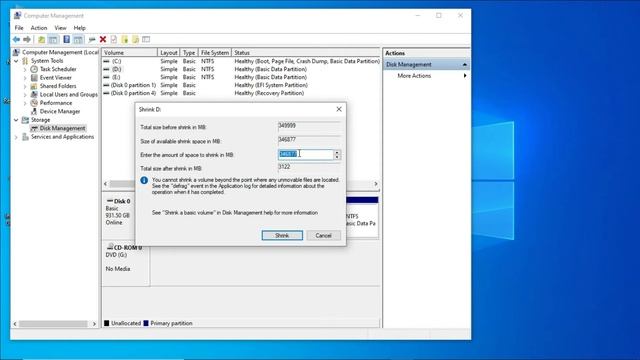Sort by the Status column header

coord(306,53)
